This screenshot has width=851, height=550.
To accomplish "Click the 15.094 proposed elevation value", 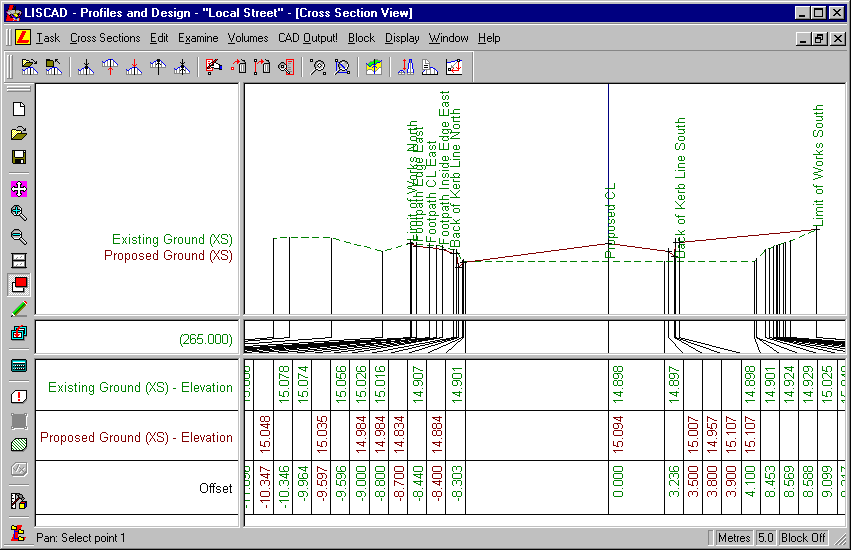I will pyautogui.click(x=618, y=434).
